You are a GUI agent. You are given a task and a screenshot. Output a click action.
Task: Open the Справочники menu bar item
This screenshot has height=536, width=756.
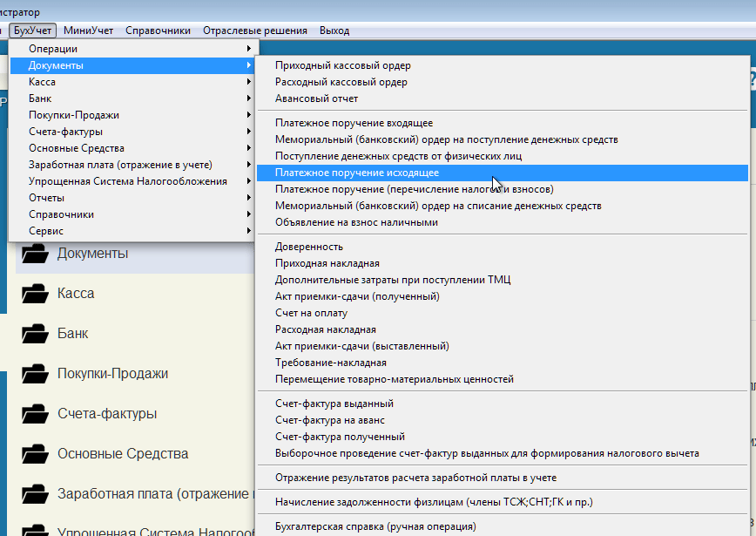tap(158, 31)
